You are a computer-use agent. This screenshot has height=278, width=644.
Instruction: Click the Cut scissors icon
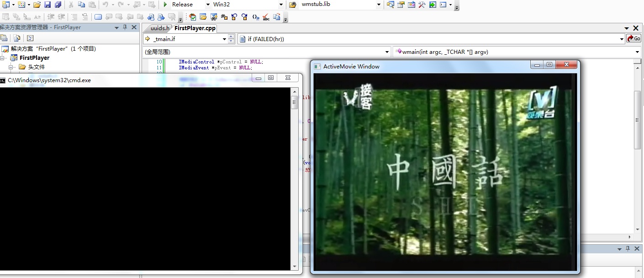click(x=71, y=5)
